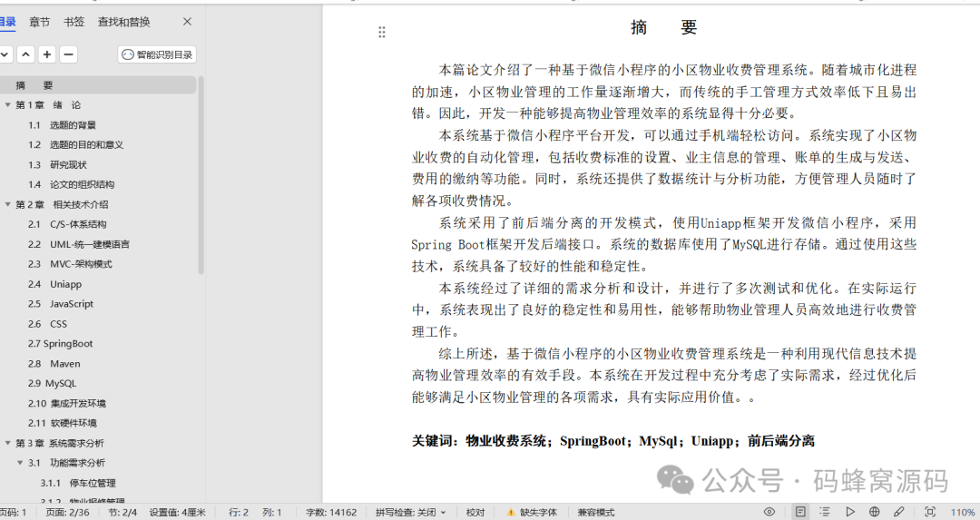Screen dimensions: 980x520
Task: Go to 3.1.1 停车位管理
Action: (78, 483)
